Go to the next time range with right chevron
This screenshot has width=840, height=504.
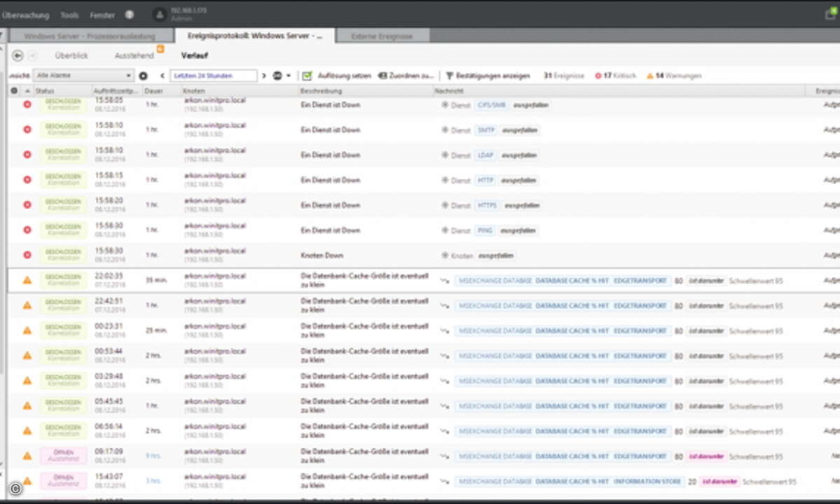click(264, 76)
